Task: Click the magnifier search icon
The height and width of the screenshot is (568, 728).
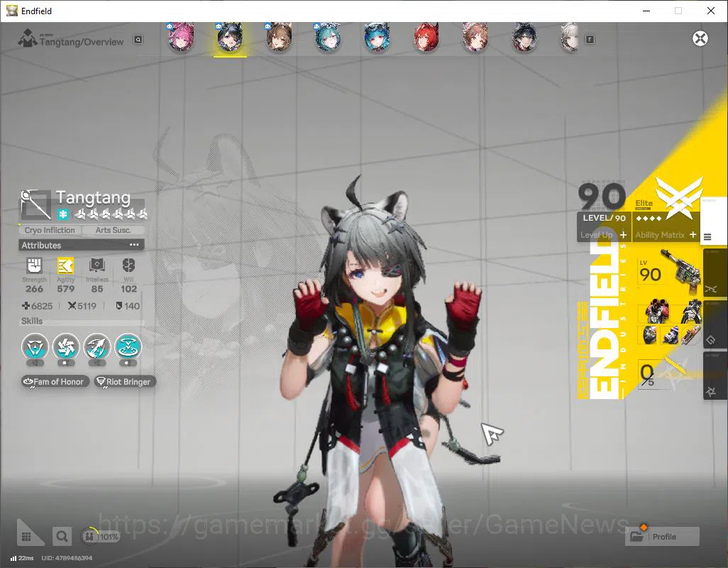Action: 61,537
